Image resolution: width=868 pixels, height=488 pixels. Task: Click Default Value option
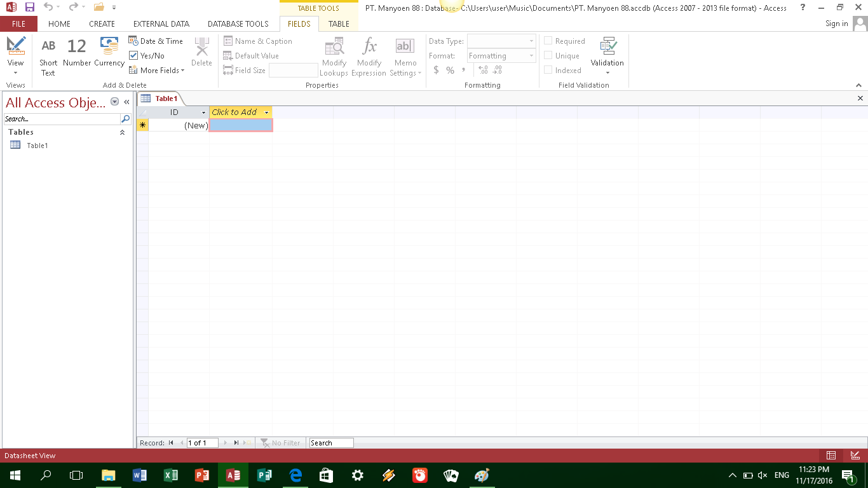(x=251, y=56)
